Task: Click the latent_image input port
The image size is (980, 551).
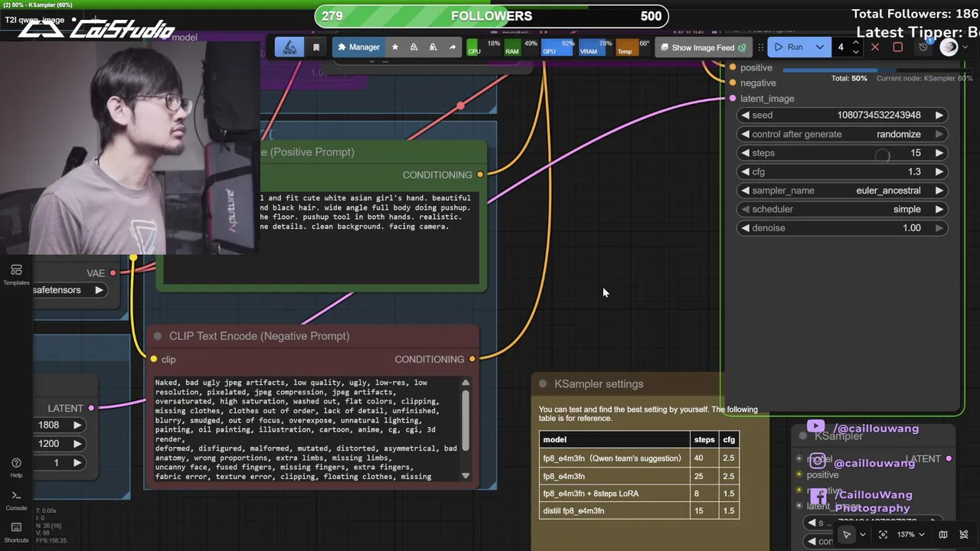Action: pos(733,99)
